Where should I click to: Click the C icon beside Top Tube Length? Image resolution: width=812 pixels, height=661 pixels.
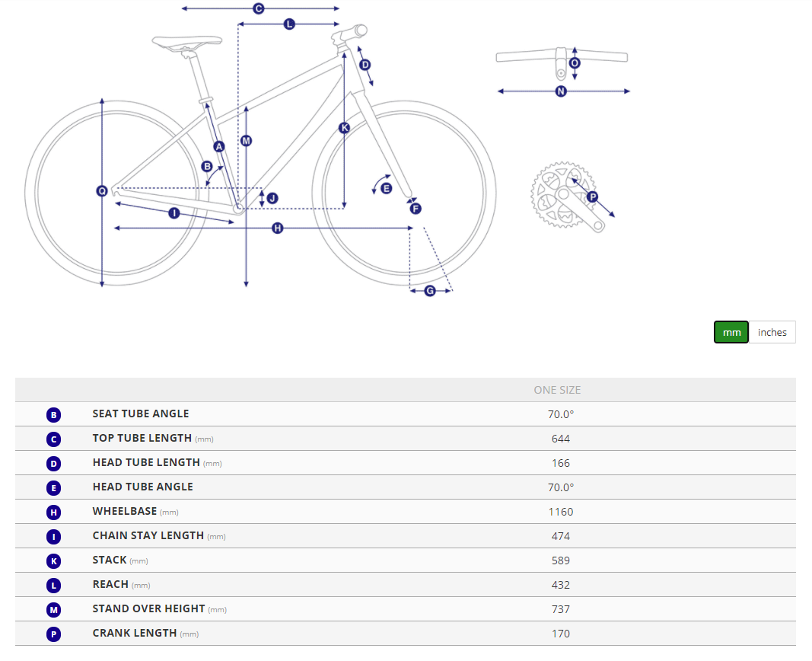tap(53, 439)
